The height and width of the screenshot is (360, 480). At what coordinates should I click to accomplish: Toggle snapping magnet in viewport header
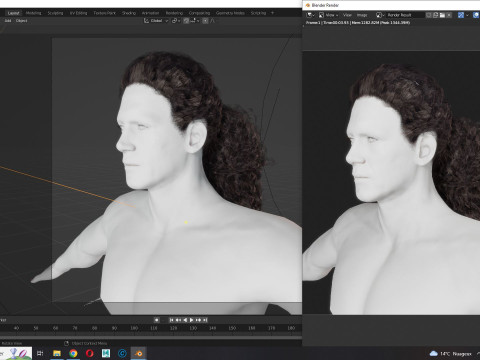(x=186, y=21)
